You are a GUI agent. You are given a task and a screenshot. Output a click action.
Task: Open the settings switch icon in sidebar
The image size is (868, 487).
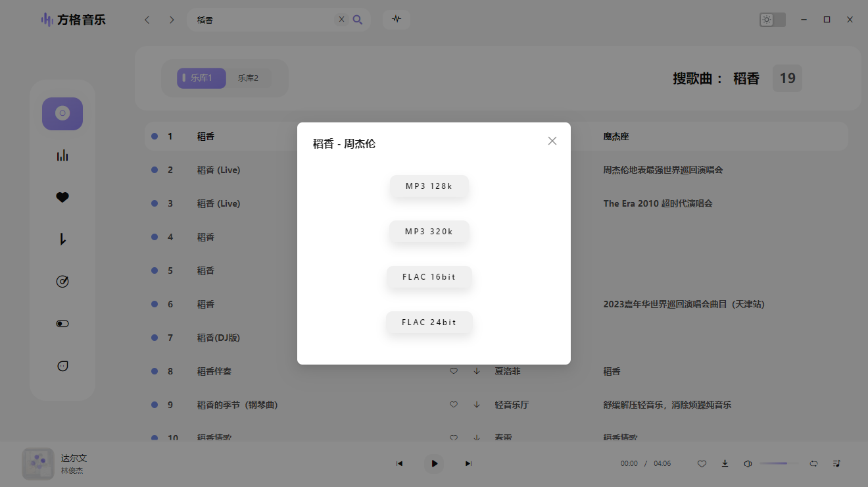(62, 324)
